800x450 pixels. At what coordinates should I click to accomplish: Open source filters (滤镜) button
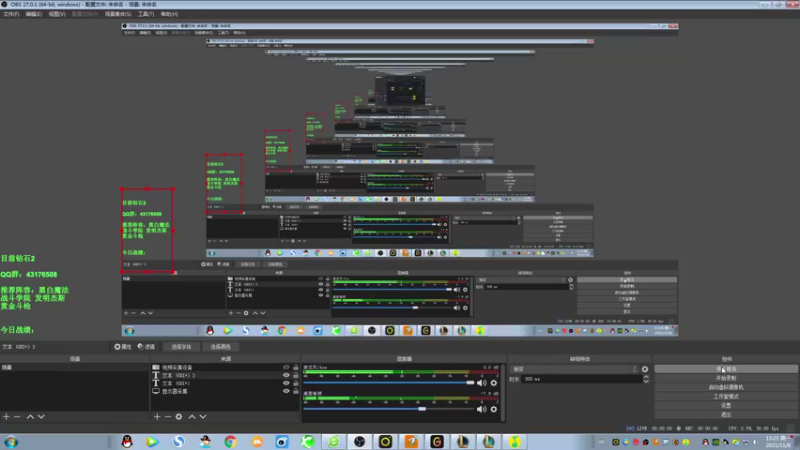click(x=146, y=346)
